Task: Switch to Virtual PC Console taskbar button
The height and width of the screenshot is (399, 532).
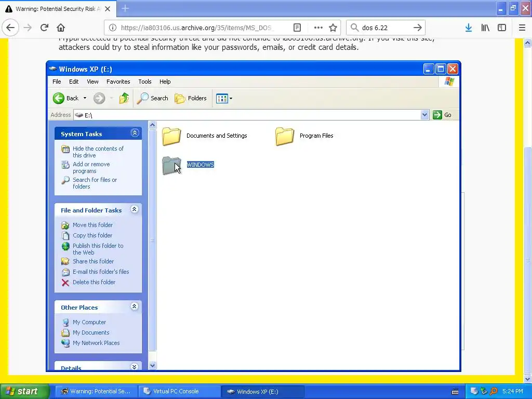Action: coord(179,392)
